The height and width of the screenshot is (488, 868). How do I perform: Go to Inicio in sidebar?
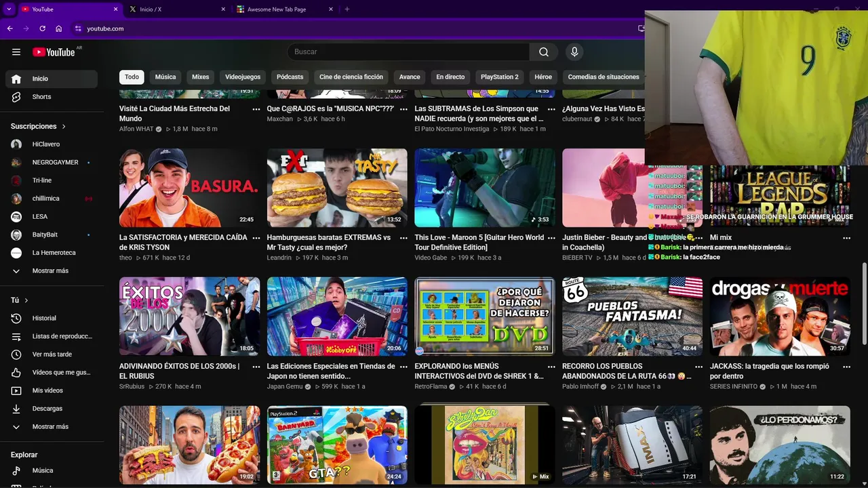coord(52,79)
